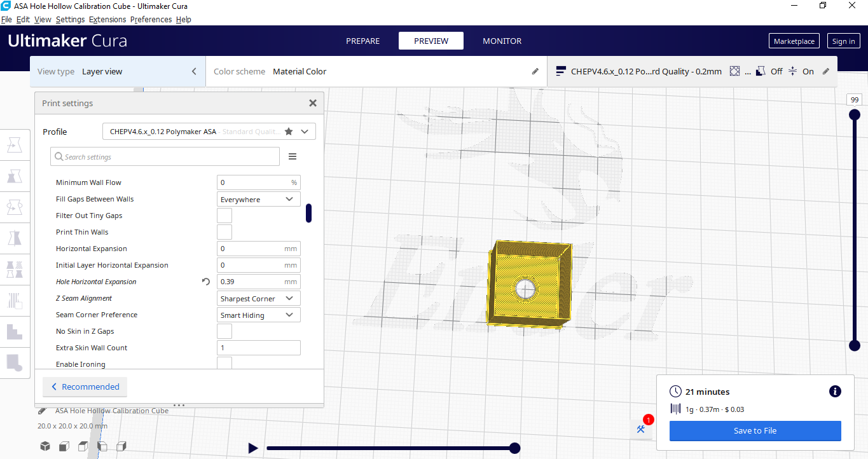868x459 pixels.
Task: Select the Rotate tool in left toolbar
Action: click(15, 207)
